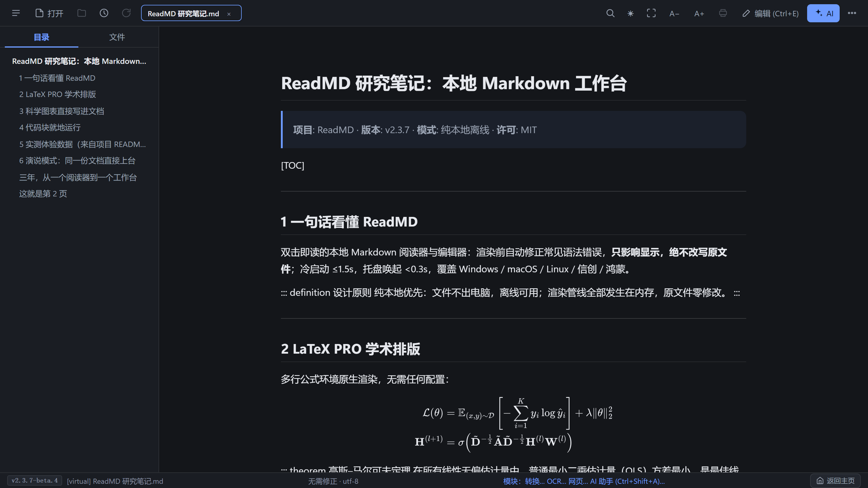The image size is (868, 488).
Task: Click 返回主页 home button
Action: tap(836, 480)
